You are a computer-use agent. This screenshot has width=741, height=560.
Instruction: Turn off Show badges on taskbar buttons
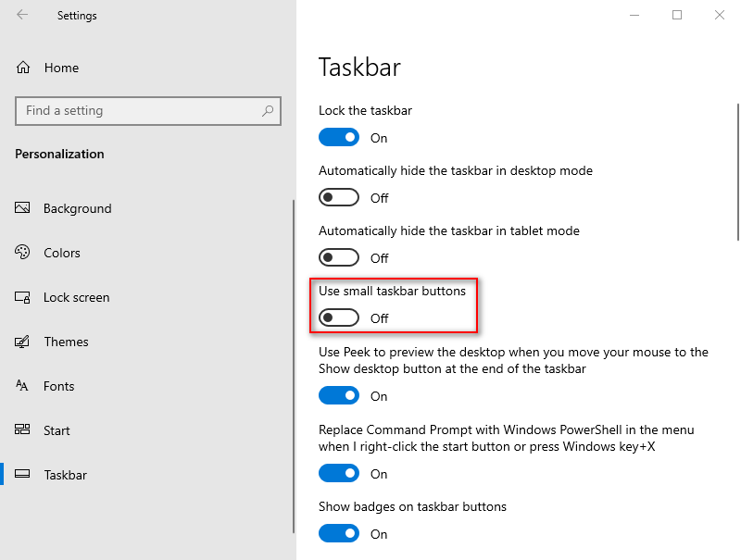click(339, 533)
